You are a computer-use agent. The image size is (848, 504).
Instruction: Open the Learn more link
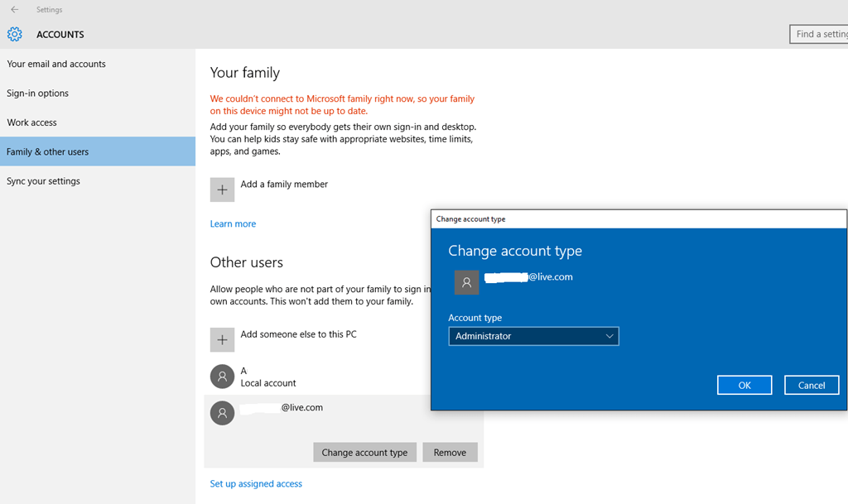click(233, 223)
